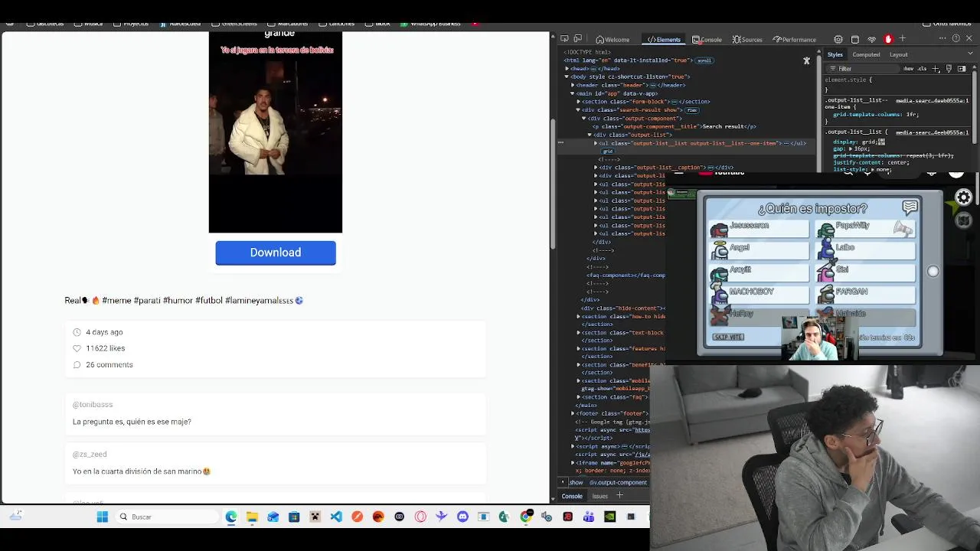Toggle the :hov element state panel

click(x=908, y=69)
